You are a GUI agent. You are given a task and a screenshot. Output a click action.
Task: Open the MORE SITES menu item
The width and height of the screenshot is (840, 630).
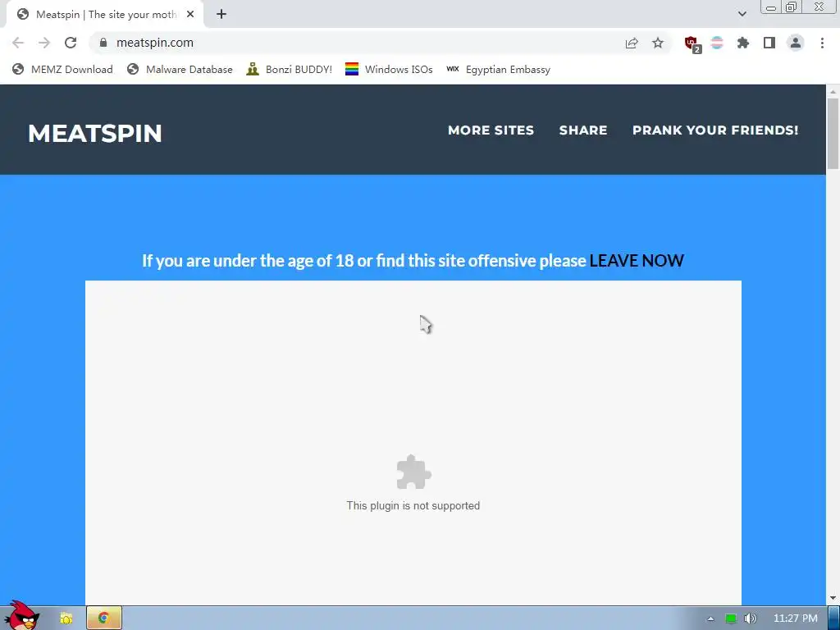pos(491,130)
